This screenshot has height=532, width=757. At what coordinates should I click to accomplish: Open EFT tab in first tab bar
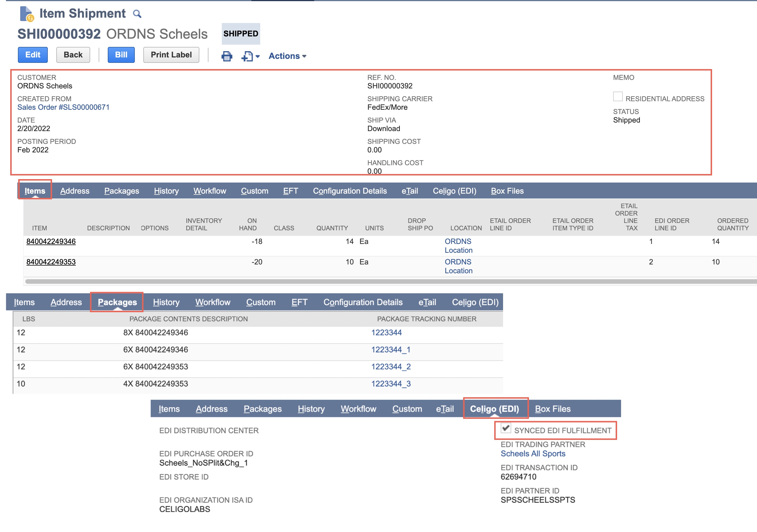290,191
